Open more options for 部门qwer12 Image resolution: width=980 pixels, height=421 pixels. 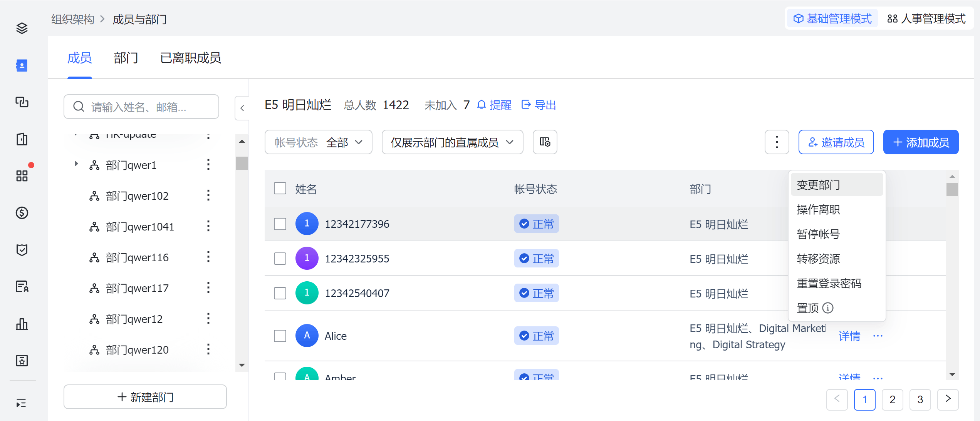pos(208,319)
